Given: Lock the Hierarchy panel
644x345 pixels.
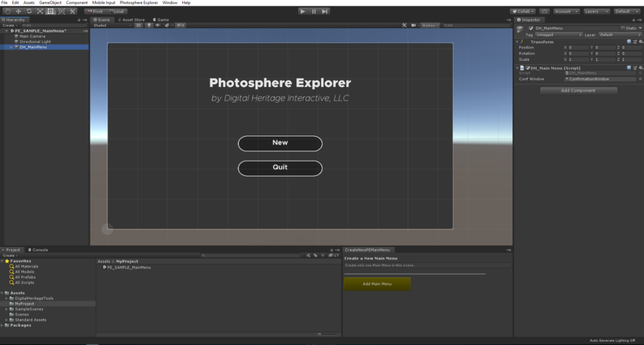Looking at the screenshot, I should [x=79, y=20].
